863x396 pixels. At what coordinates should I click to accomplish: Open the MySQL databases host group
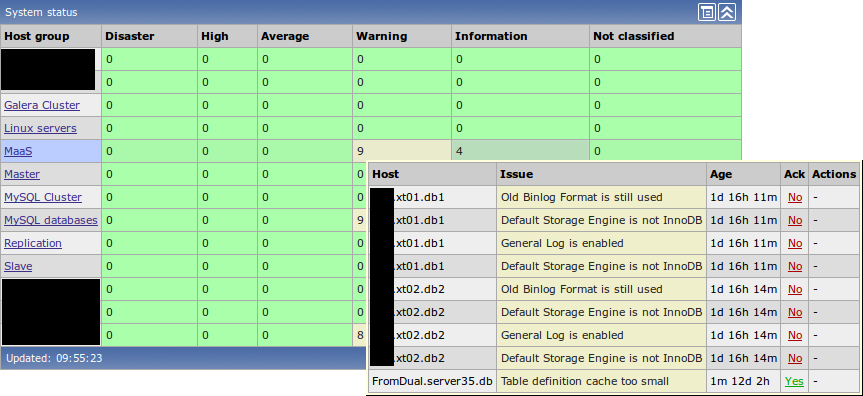pyautogui.click(x=51, y=220)
